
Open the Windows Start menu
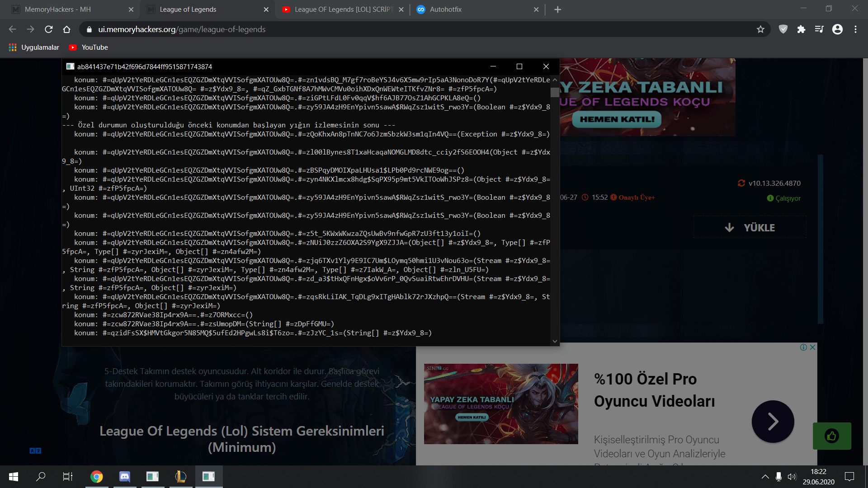(14, 477)
